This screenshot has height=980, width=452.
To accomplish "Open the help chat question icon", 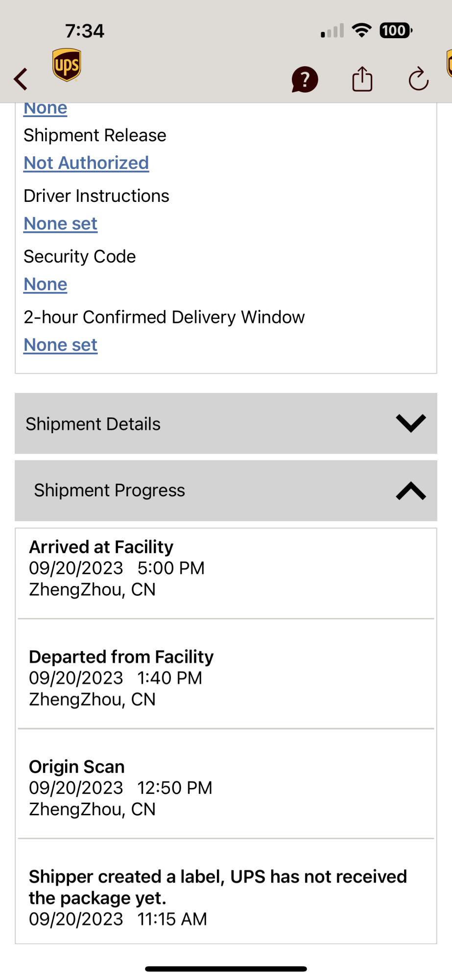I will point(305,79).
